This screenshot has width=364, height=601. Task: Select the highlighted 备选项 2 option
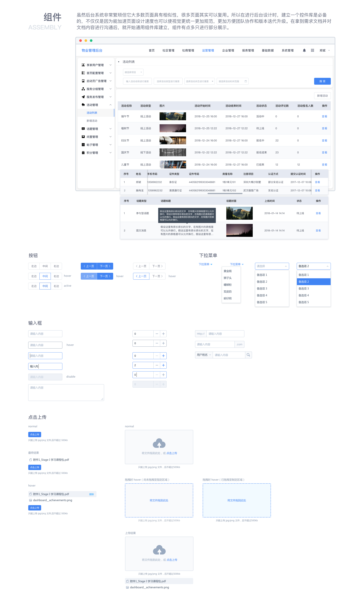pyautogui.click(x=314, y=282)
